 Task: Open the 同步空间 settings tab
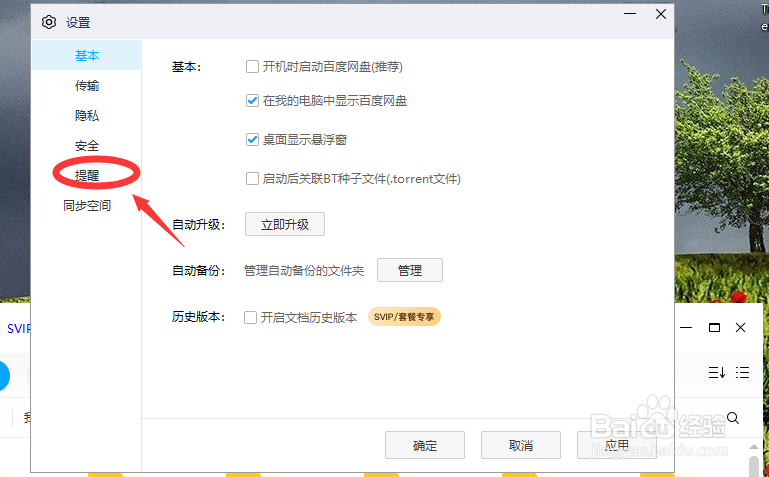[x=87, y=205]
